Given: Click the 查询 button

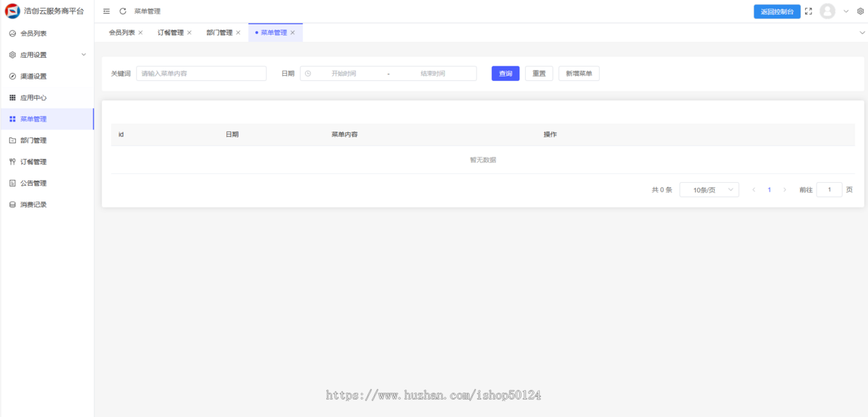Looking at the screenshot, I should 506,74.
